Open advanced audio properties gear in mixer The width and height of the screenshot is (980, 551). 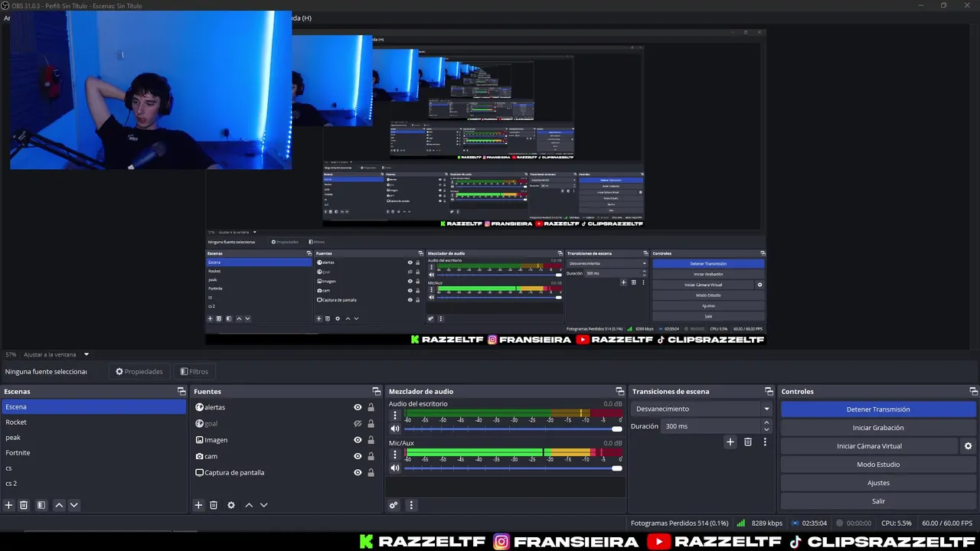394,505
